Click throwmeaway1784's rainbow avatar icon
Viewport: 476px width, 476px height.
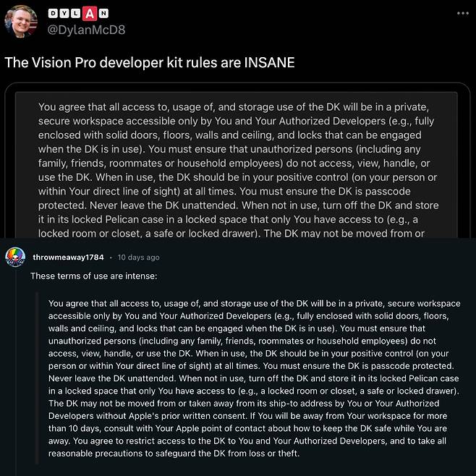click(14, 258)
